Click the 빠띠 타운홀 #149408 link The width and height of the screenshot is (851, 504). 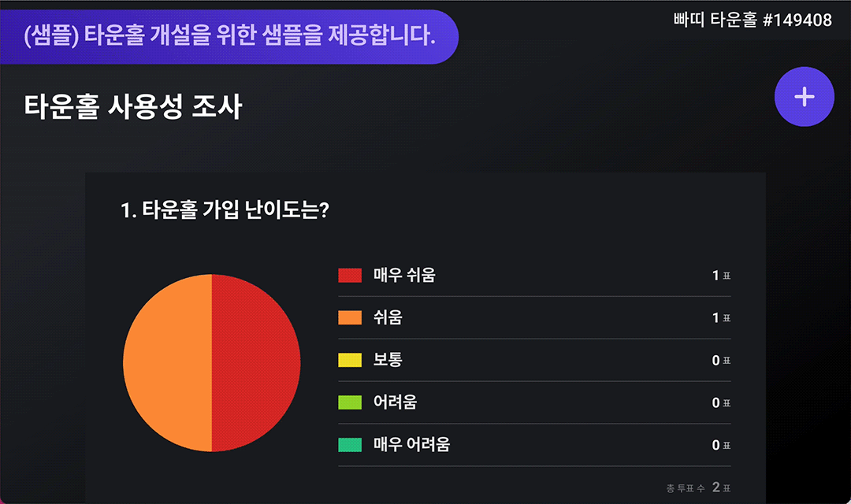753,20
